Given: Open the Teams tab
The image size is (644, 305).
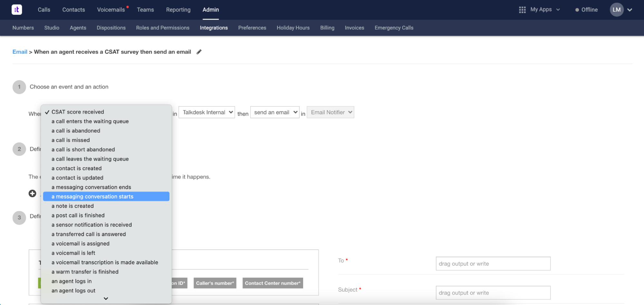Looking at the screenshot, I should click(x=145, y=10).
